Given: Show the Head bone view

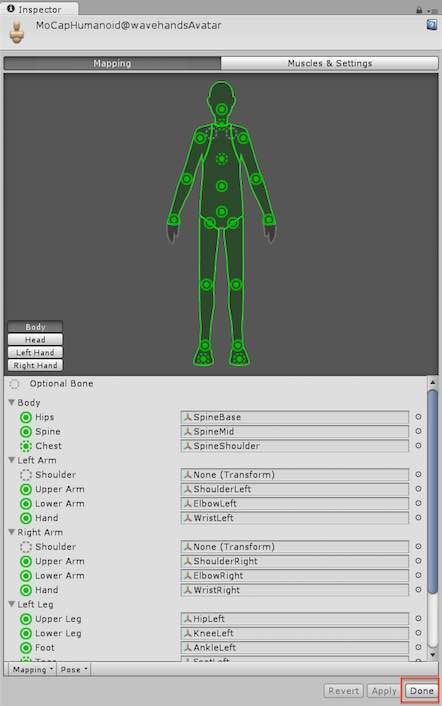Looking at the screenshot, I should (35, 339).
